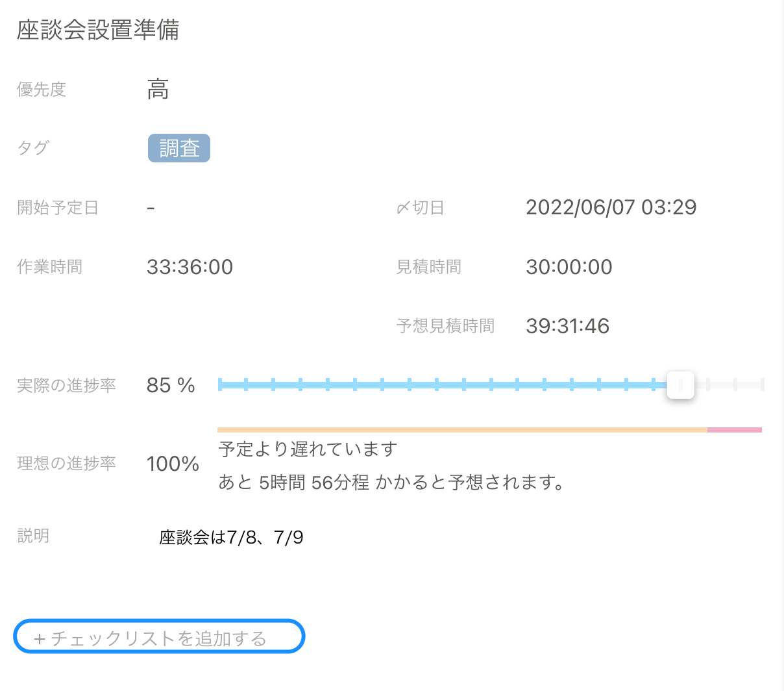
Task: Click the estimated time 30:00:00
Action: click(x=569, y=266)
